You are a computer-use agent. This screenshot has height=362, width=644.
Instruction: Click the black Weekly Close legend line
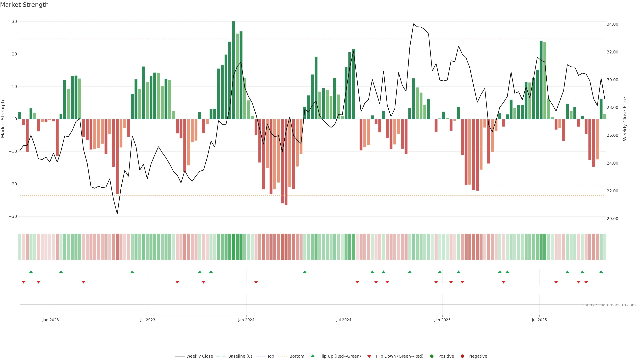pyautogui.click(x=179, y=356)
